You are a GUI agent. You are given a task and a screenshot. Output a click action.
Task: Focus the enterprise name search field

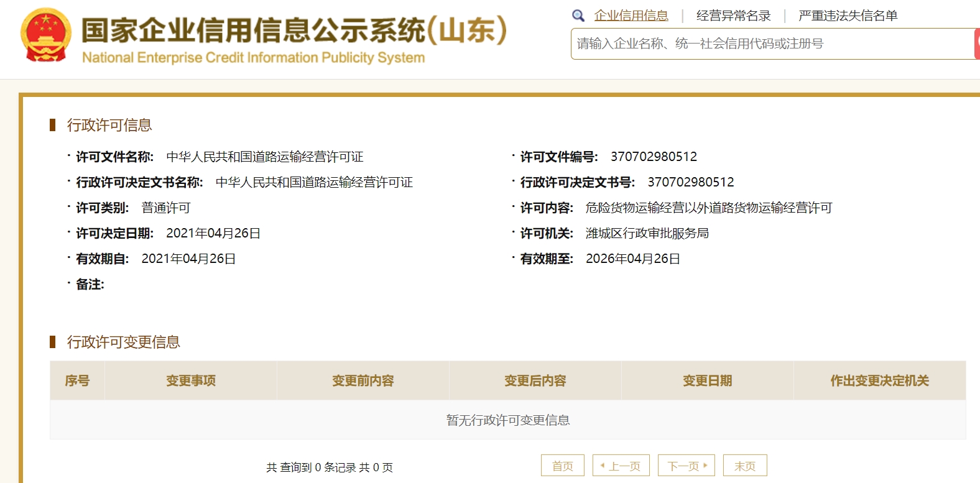773,44
